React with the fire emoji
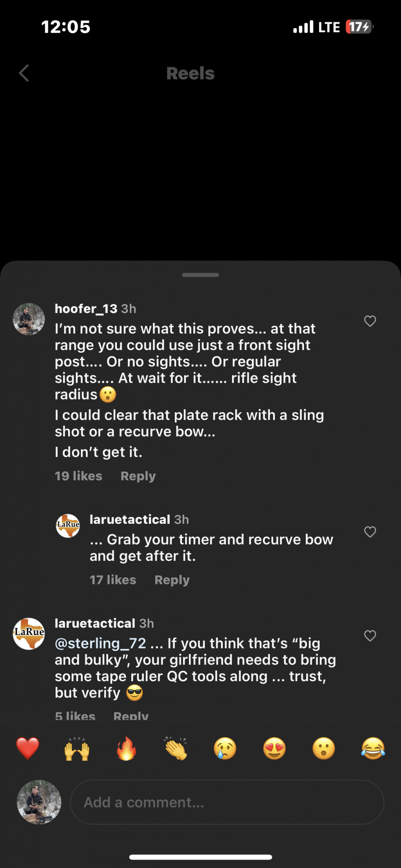 pyautogui.click(x=126, y=748)
